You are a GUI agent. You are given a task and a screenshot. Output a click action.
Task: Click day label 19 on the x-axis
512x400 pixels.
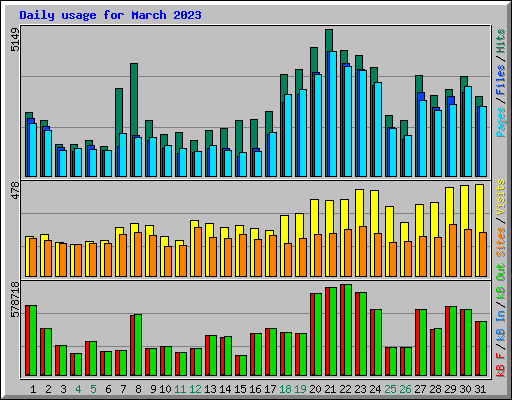pos(300,389)
